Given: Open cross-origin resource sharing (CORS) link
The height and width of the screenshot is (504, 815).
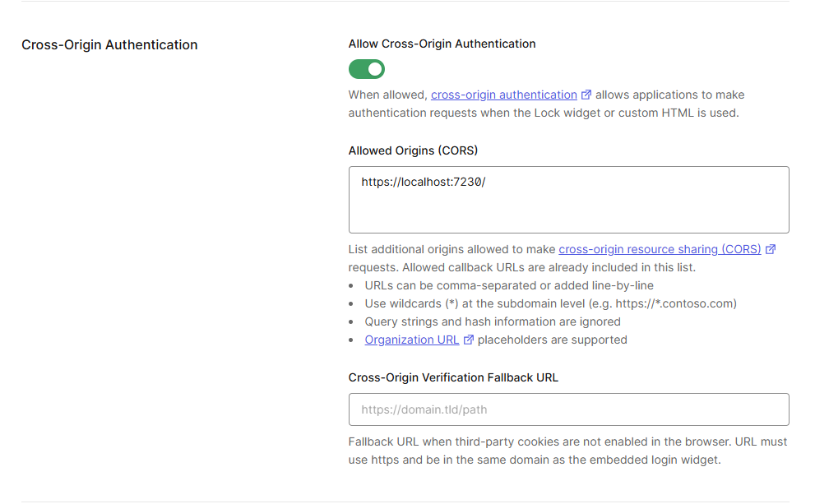Looking at the screenshot, I should click(x=660, y=249).
